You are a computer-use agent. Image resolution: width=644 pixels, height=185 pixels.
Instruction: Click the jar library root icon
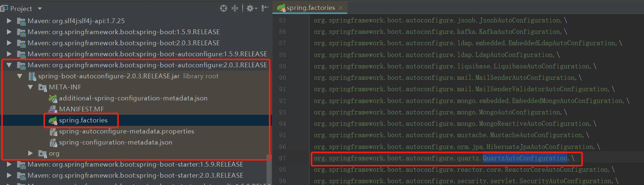pos(32,77)
